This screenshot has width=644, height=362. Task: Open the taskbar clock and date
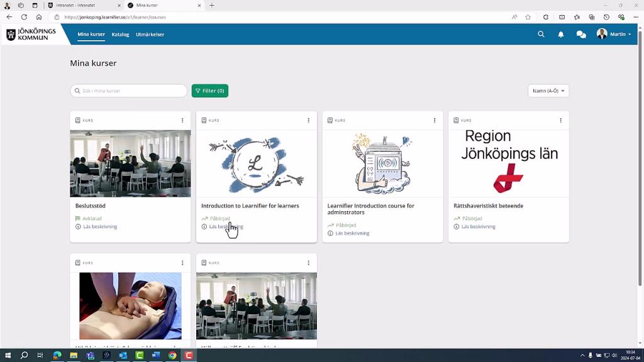tap(630, 356)
